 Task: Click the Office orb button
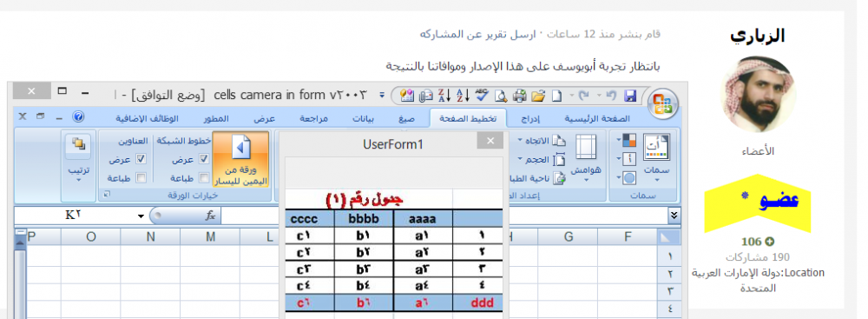[x=662, y=103]
